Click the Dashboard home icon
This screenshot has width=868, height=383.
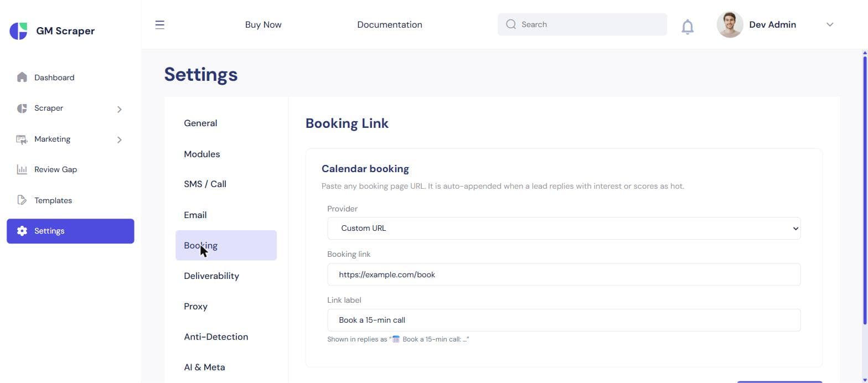(22, 77)
